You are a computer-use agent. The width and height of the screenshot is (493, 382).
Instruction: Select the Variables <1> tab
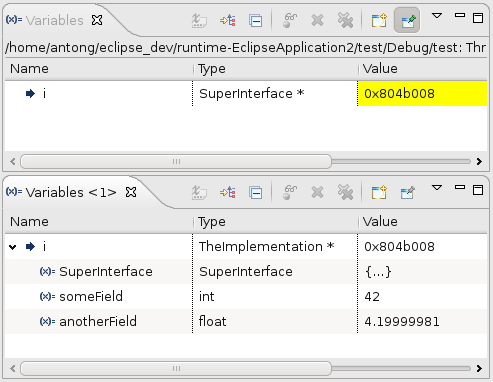coord(71,193)
